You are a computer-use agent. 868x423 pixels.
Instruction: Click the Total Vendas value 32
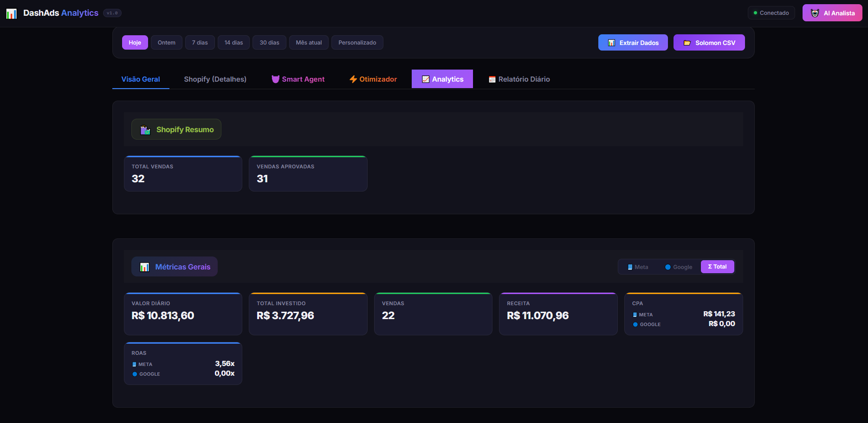(138, 179)
